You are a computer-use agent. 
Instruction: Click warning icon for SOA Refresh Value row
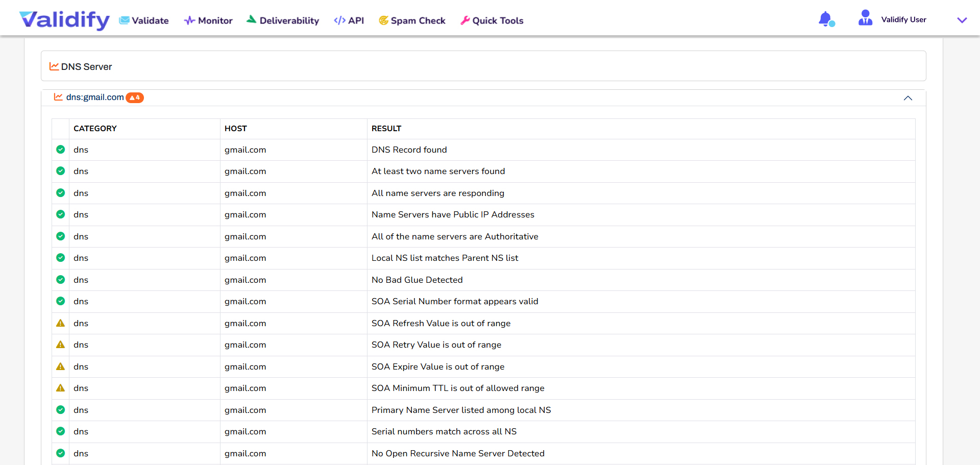point(61,323)
